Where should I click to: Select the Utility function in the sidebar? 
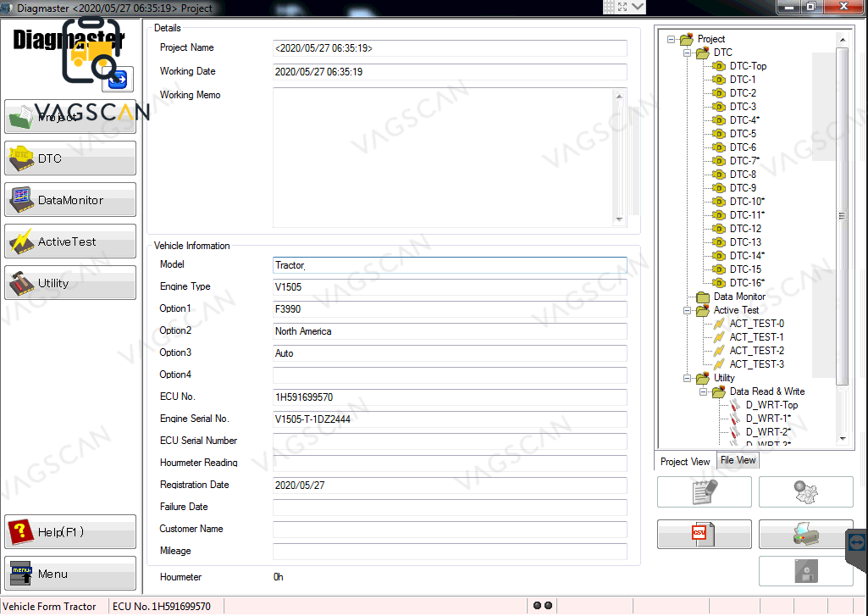(x=70, y=281)
